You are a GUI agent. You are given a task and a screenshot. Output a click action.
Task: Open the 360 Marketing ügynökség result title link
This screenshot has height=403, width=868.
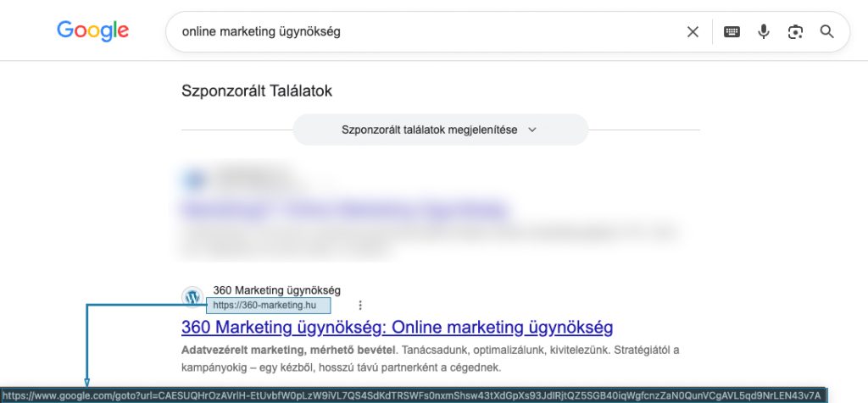click(x=397, y=328)
